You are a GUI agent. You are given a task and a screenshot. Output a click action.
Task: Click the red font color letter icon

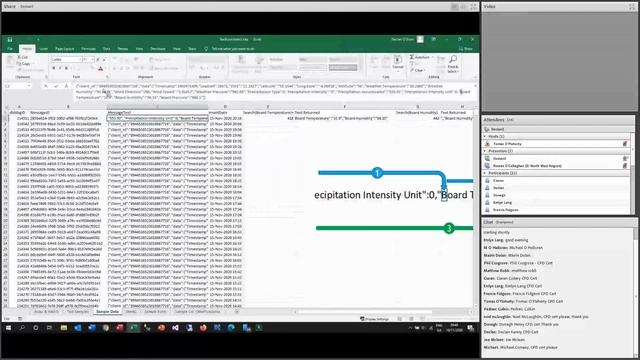100,68
